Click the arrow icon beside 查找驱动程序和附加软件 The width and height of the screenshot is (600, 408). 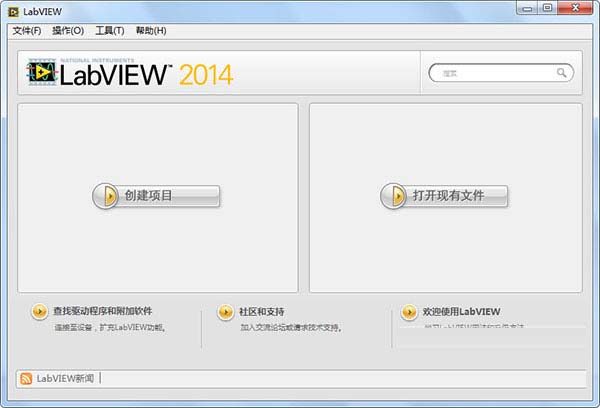coord(39,312)
